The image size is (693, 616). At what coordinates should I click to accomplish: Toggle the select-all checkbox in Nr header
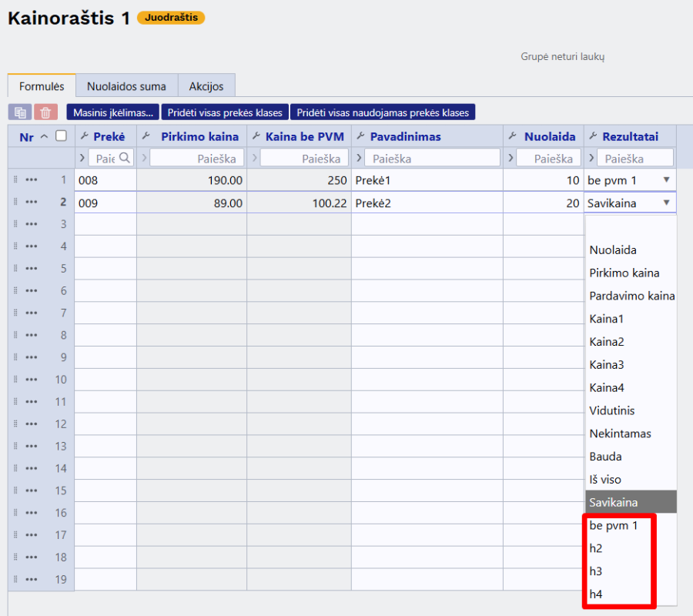pyautogui.click(x=61, y=136)
